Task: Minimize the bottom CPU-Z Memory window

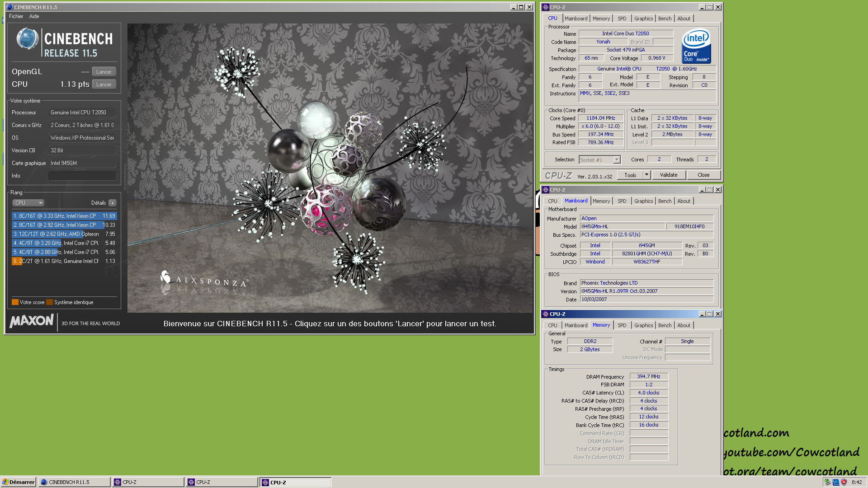Action: 702,314
